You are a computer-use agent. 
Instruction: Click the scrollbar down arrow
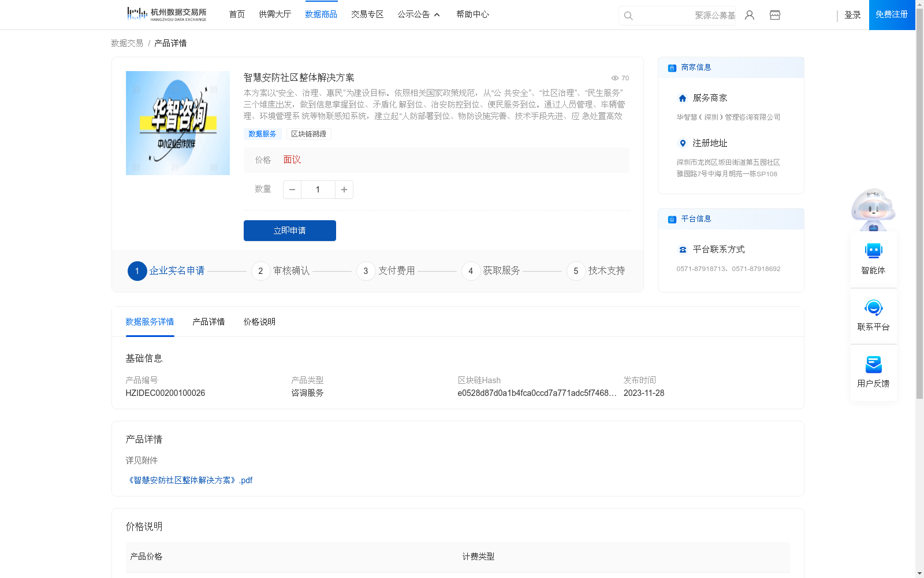(919, 574)
